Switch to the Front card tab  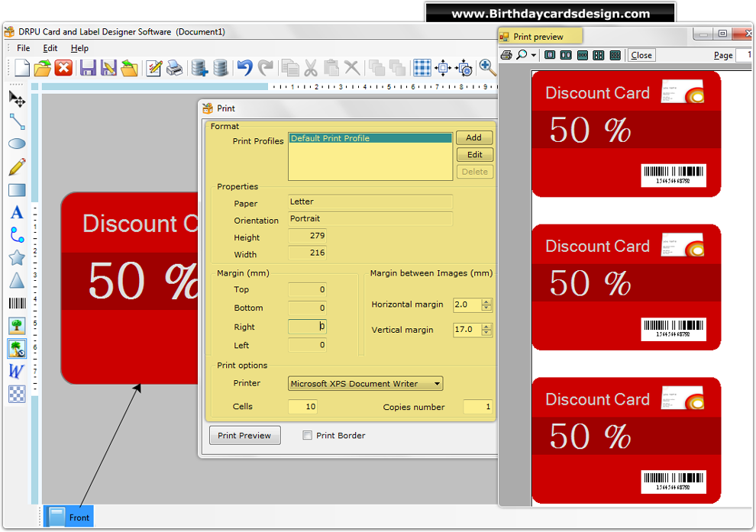tap(69, 517)
